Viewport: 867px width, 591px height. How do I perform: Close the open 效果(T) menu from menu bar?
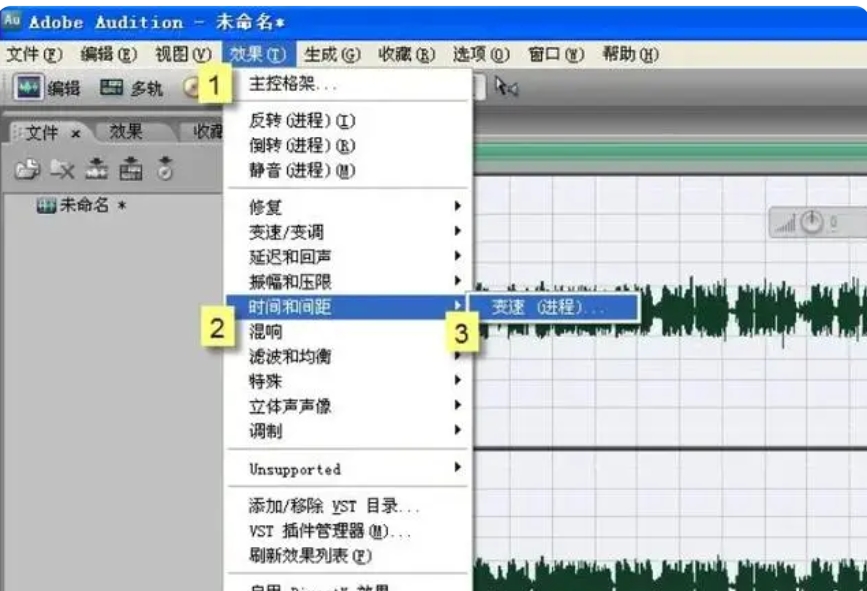click(258, 54)
